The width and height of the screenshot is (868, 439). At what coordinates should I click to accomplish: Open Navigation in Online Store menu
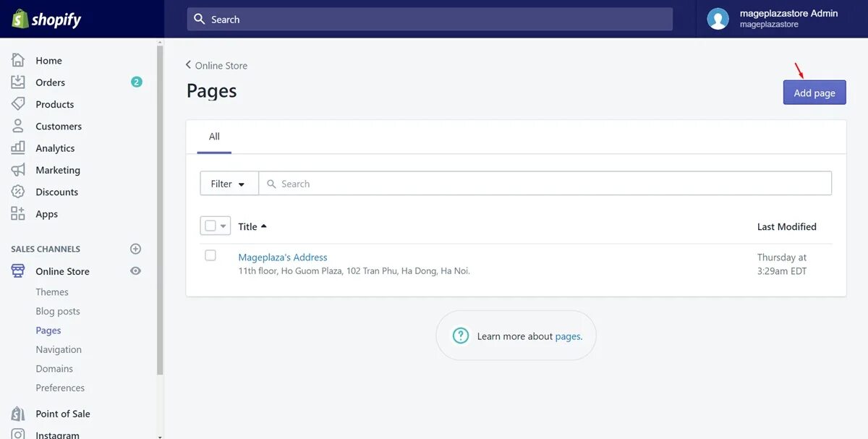click(59, 349)
